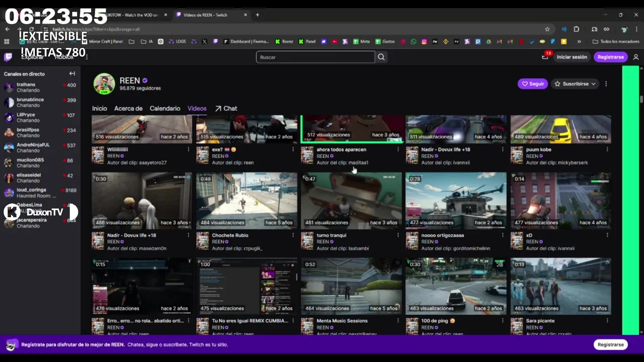Viewport: 644px width, 362px height.
Task: Play the Sara picante clip thumbnail
Action: tap(560, 287)
